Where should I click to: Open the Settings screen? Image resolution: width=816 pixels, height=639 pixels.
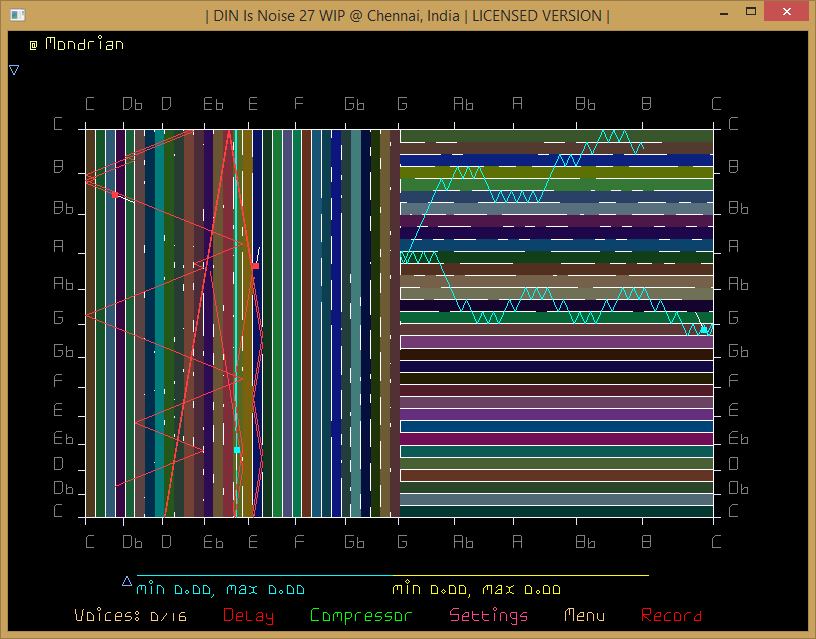488,616
